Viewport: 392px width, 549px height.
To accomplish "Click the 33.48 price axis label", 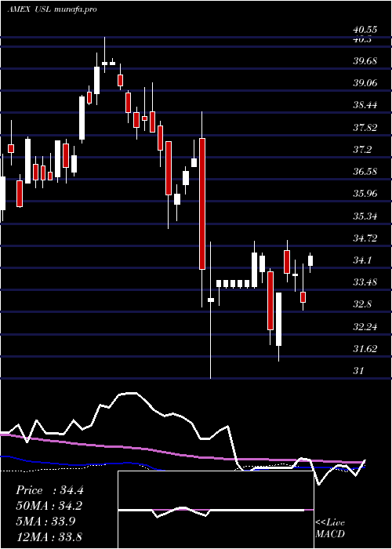I will 365,282.
